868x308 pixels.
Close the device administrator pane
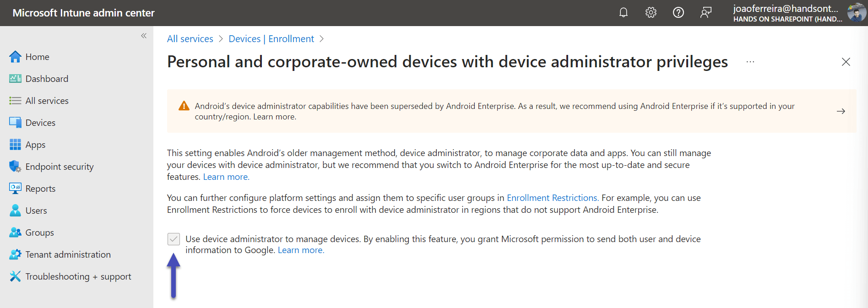click(846, 62)
